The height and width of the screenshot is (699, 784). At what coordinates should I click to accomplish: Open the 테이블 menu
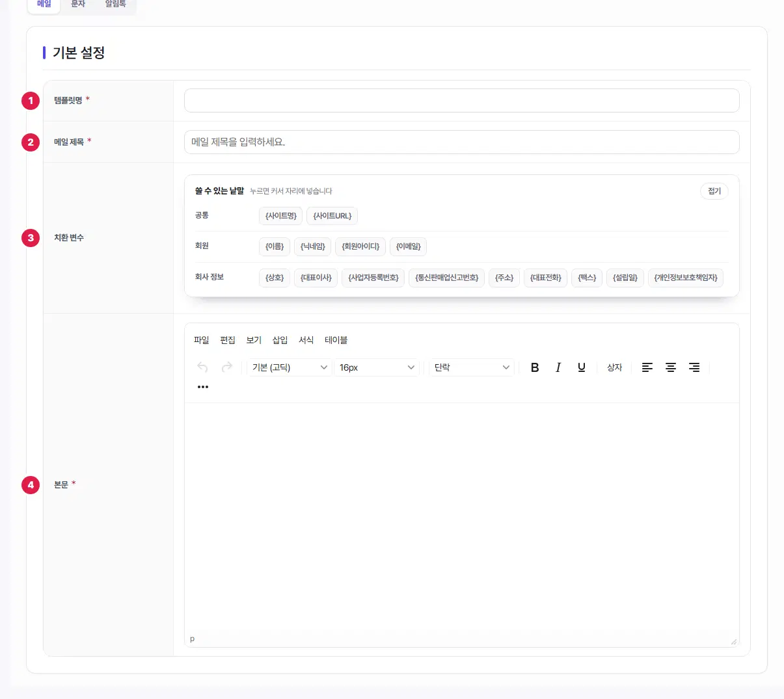click(x=336, y=340)
